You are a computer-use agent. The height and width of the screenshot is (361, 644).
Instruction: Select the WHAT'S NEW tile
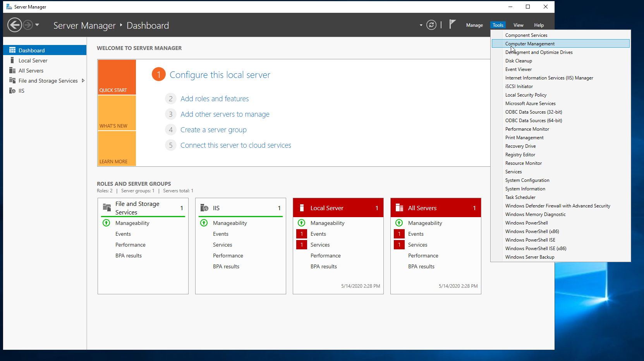[117, 113]
